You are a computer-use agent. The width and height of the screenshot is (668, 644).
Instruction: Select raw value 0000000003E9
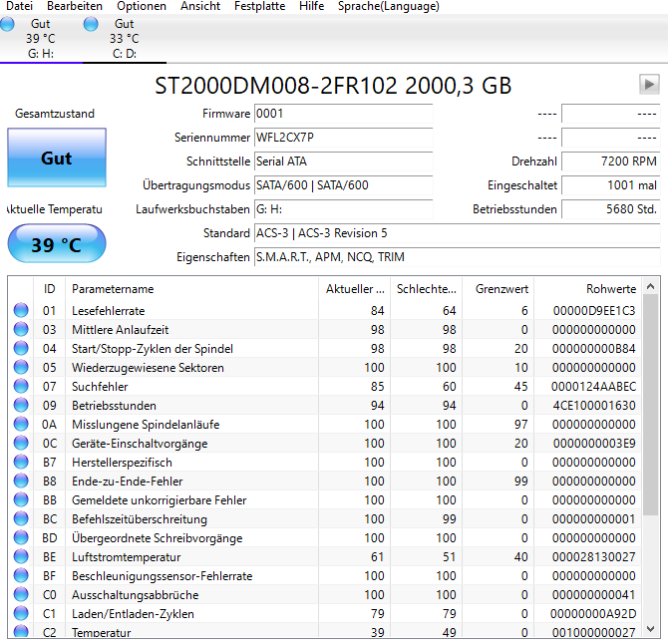click(x=594, y=443)
